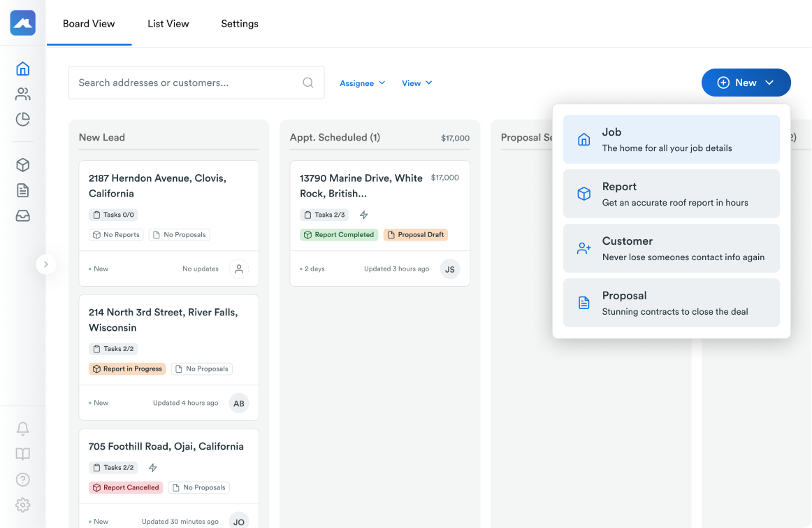
Task: Click the Report in Progress badge
Action: [127, 369]
